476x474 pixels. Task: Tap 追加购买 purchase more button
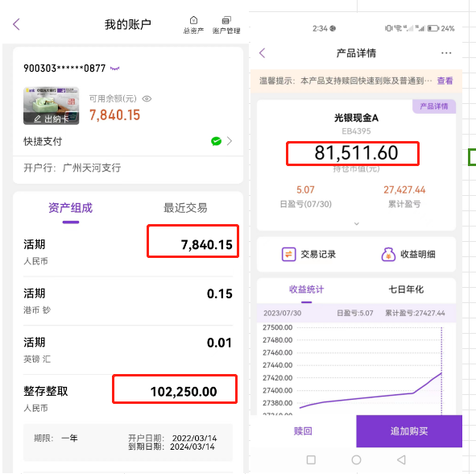409,430
